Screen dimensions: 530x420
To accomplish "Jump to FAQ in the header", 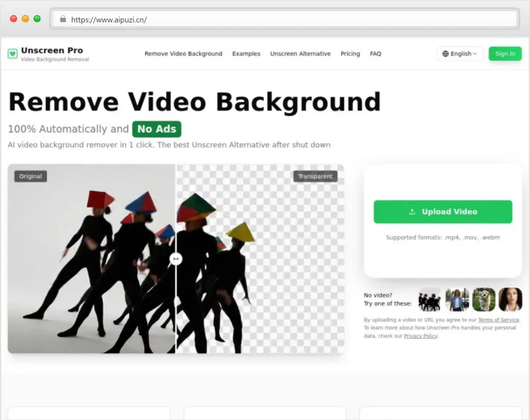I will (376, 54).
